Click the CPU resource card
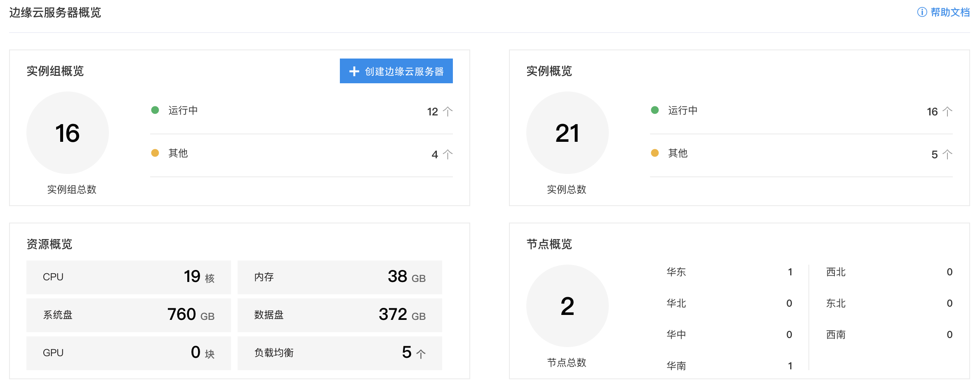The height and width of the screenshot is (385, 980). [x=129, y=277]
